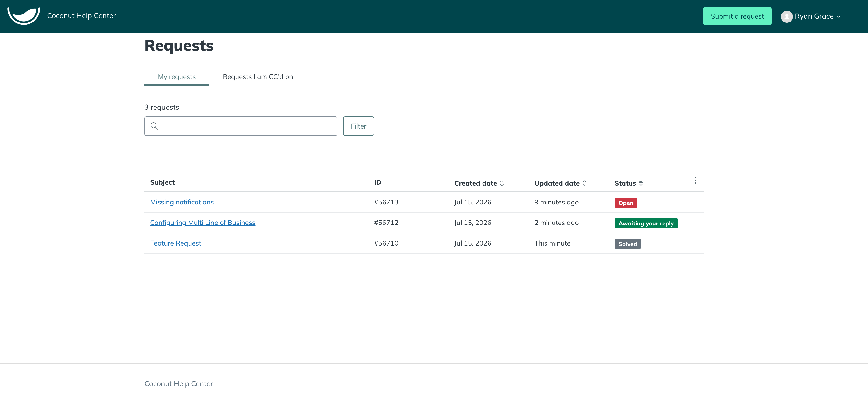Switch to Requests I am CC'd on tab
Image resolution: width=868 pixels, height=405 pixels.
tap(258, 77)
